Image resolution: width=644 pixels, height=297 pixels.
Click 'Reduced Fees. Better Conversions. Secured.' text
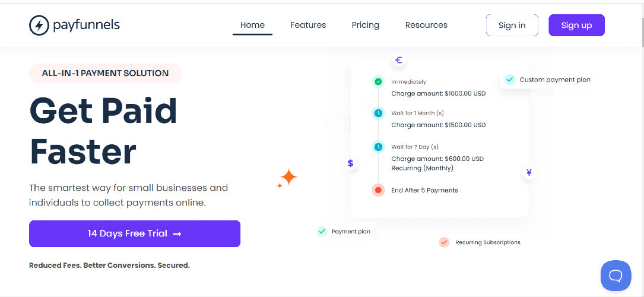coord(110,266)
